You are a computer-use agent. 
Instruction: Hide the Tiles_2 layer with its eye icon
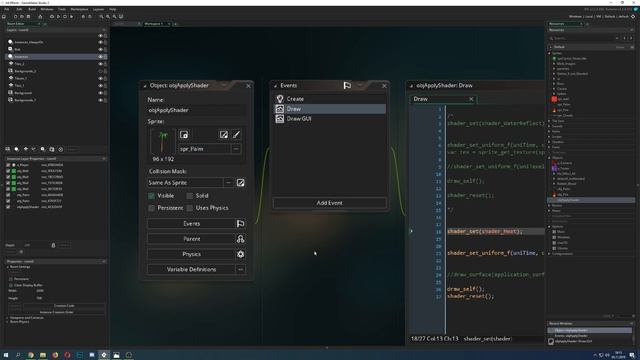pos(100,64)
